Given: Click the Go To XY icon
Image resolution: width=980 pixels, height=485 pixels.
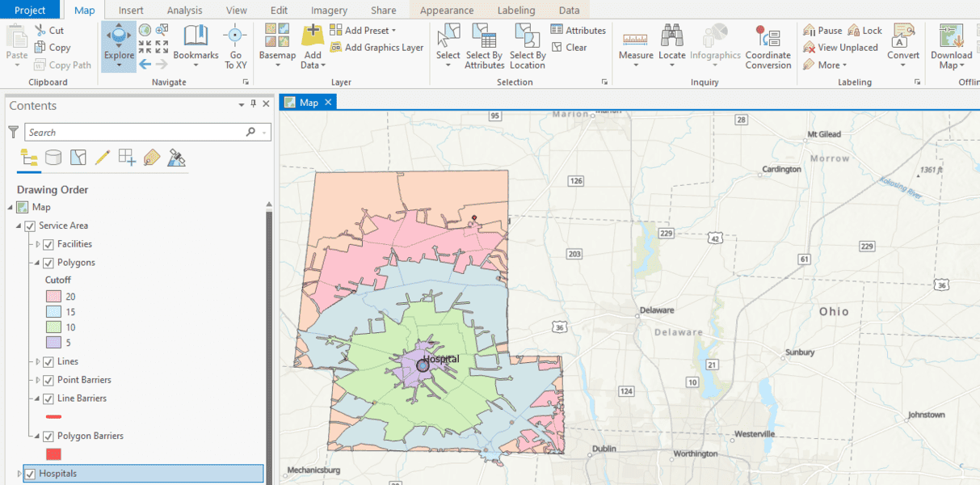Looking at the screenshot, I should 235,36.
